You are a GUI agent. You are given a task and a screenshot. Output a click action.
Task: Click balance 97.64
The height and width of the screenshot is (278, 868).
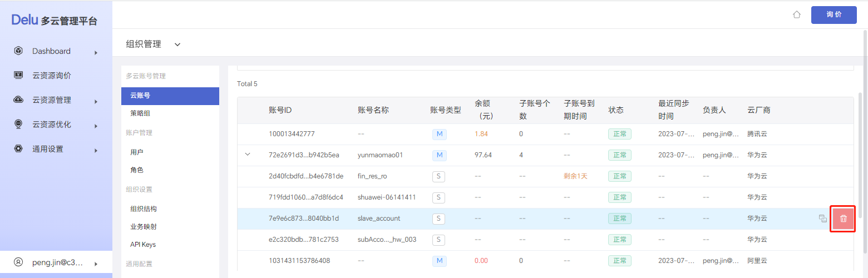483,155
